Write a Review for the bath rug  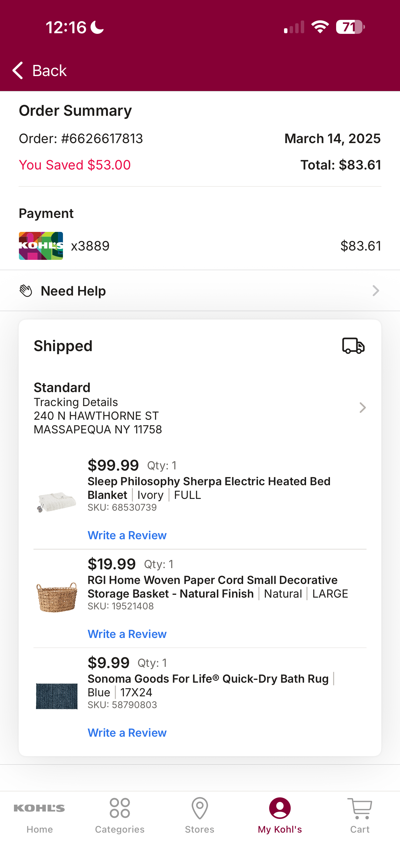[127, 733]
